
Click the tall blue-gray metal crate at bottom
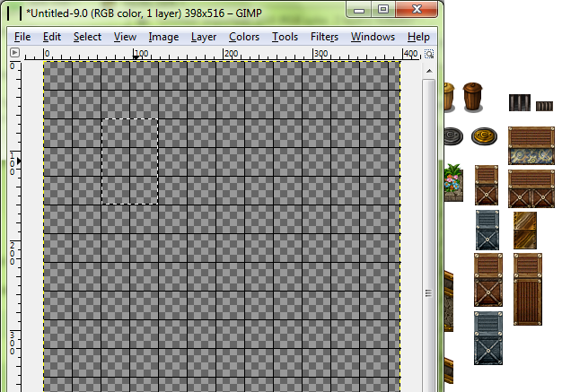click(488, 338)
